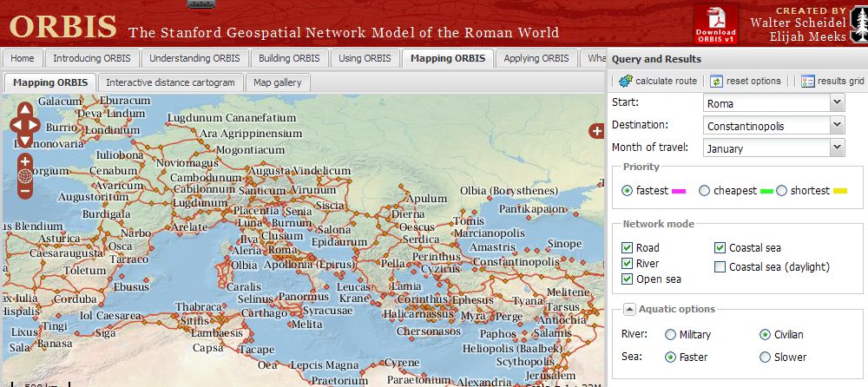The width and height of the screenshot is (868, 387).
Task: Pan the map up with arrow
Action: pyautogui.click(x=25, y=109)
